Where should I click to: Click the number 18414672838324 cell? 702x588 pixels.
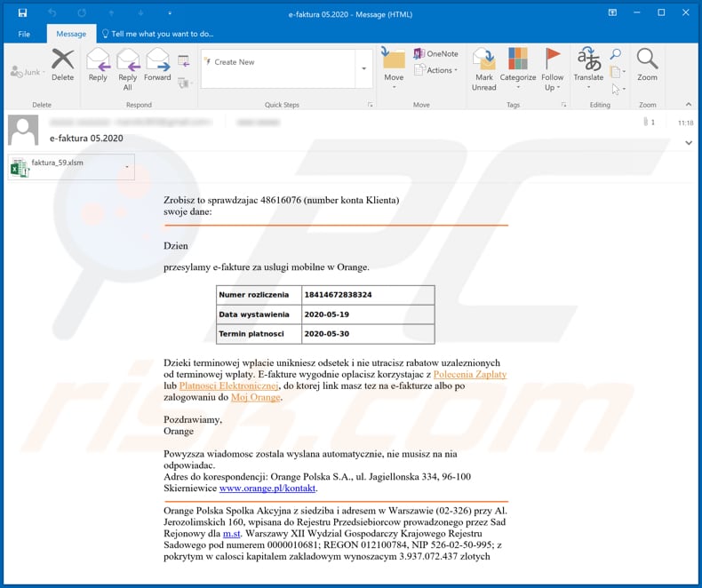(x=368, y=295)
